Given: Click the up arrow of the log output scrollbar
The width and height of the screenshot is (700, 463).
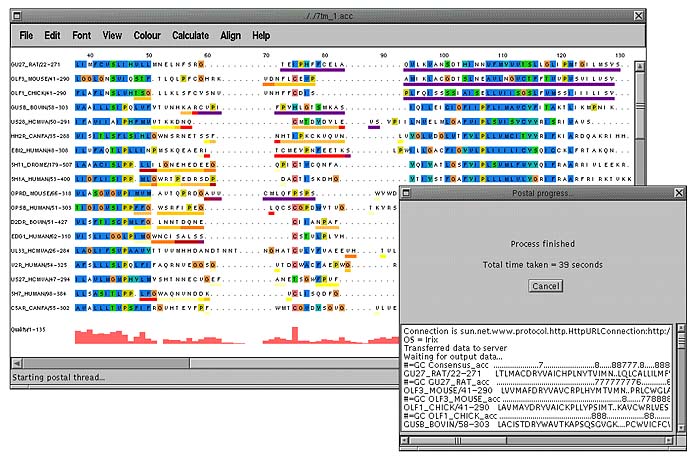Looking at the screenshot, I should (x=680, y=329).
